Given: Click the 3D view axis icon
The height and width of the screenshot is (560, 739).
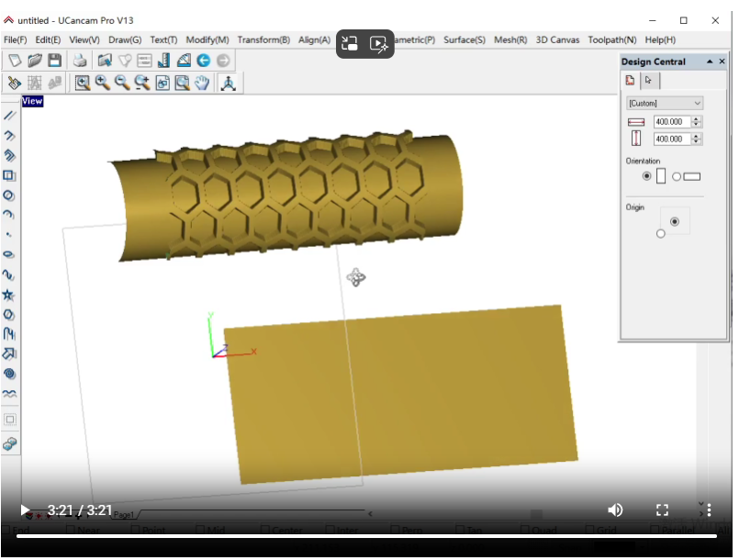Looking at the screenshot, I should tap(228, 83).
